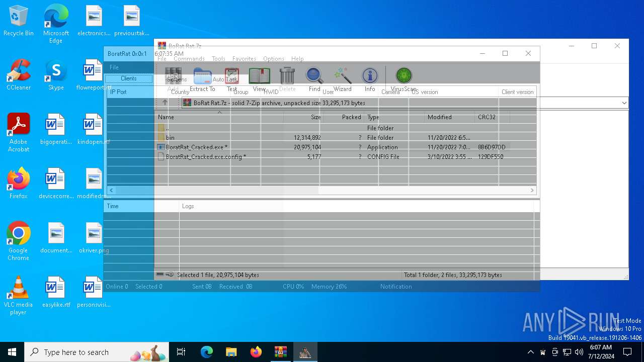Open WinRAR File menu
This screenshot has width=644, height=362.
click(162, 59)
